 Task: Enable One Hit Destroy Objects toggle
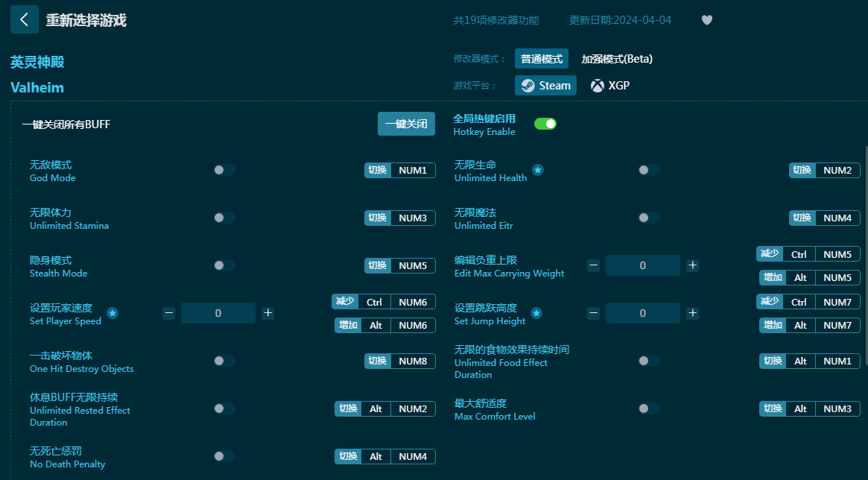(224, 361)
